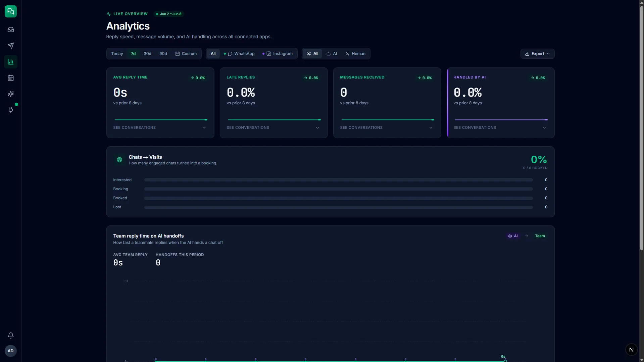Open the AD user avatar
The width and height of the screenshot is (644, 362).
[x=11, y=351]
